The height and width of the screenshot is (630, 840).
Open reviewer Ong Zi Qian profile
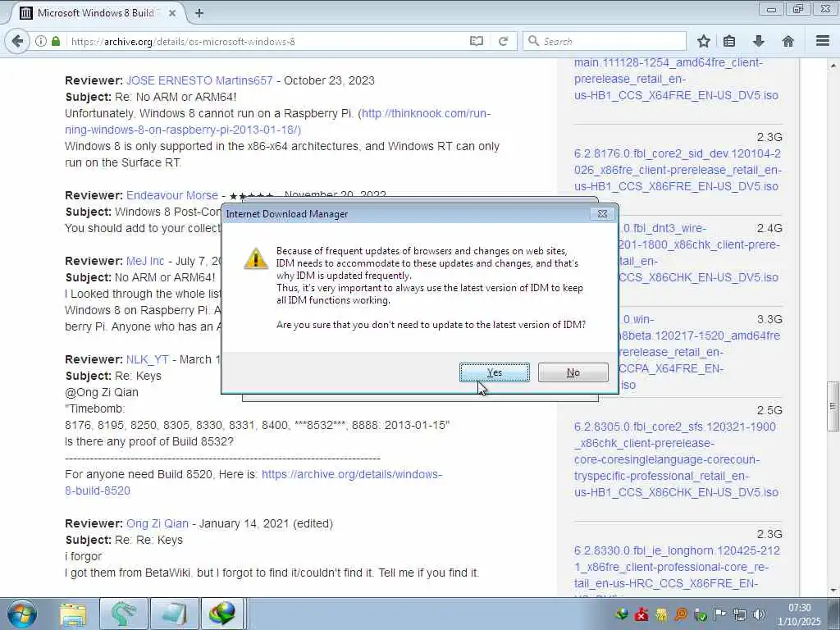click(x=157, y=523)
